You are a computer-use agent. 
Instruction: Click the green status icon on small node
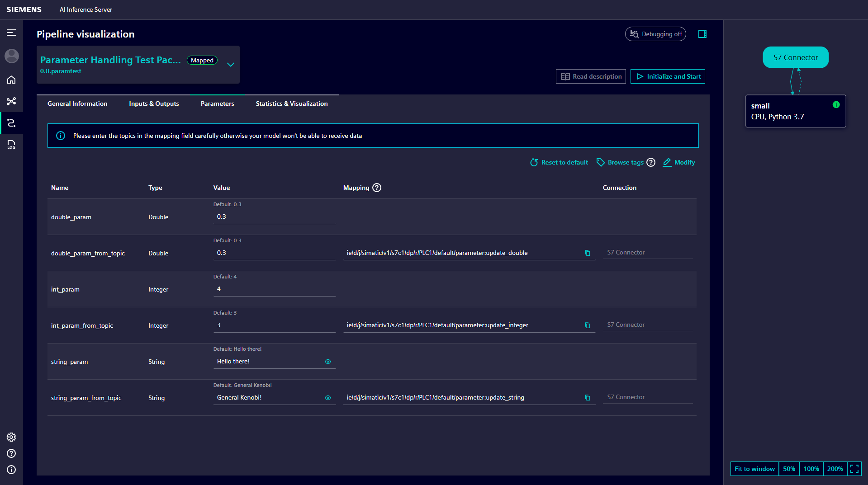click(x=836, y=105)
